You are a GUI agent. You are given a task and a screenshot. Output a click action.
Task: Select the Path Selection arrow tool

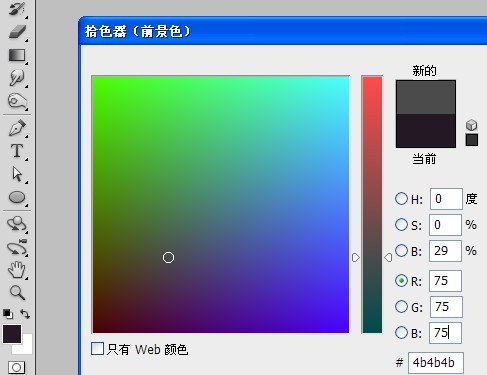coord(17,174)
